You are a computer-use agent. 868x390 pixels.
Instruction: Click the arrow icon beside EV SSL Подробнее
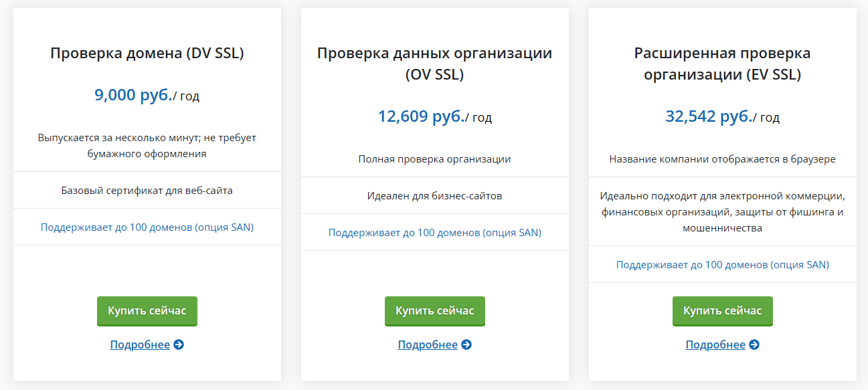(x=754, y=345)
